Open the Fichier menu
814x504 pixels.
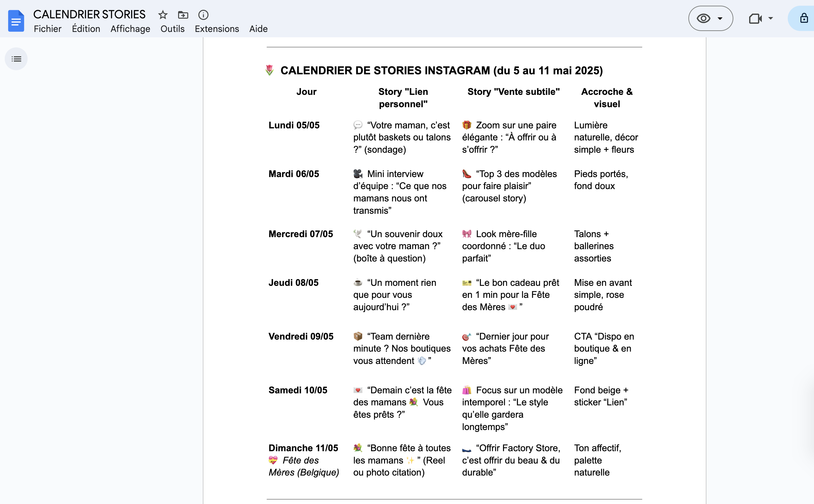(x=47, y=29)
